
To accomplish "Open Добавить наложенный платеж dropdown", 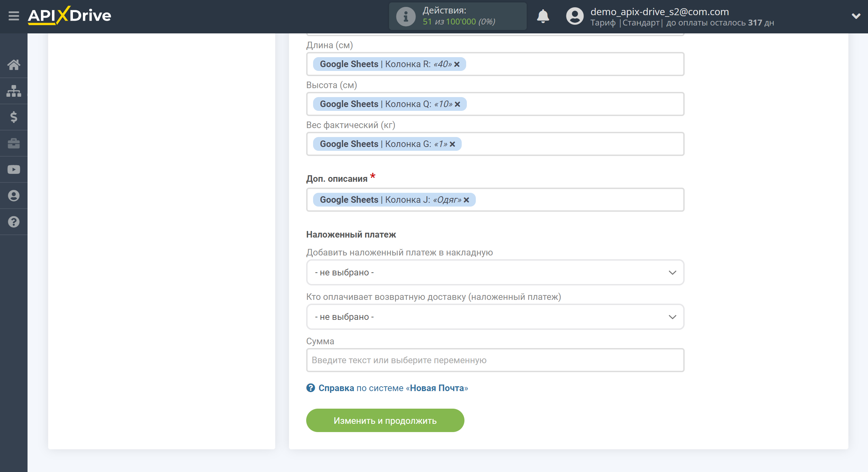I will click(495, 272).
